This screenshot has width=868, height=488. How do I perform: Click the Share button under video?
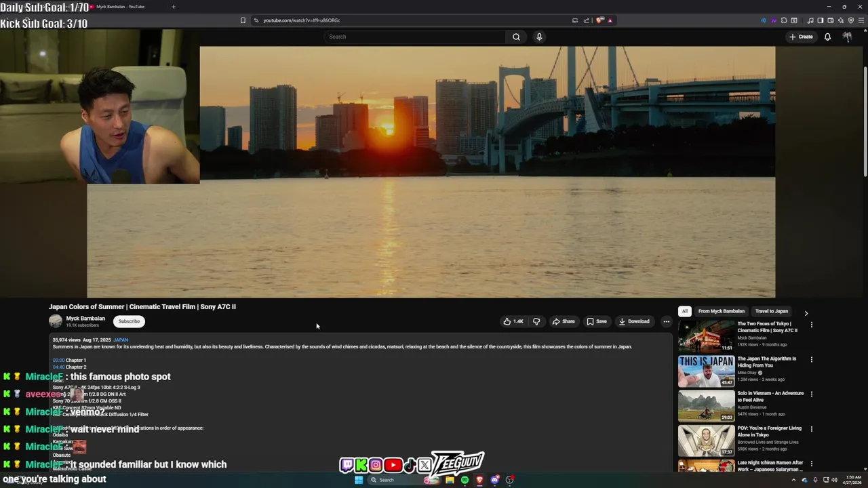tap(564, 321)
